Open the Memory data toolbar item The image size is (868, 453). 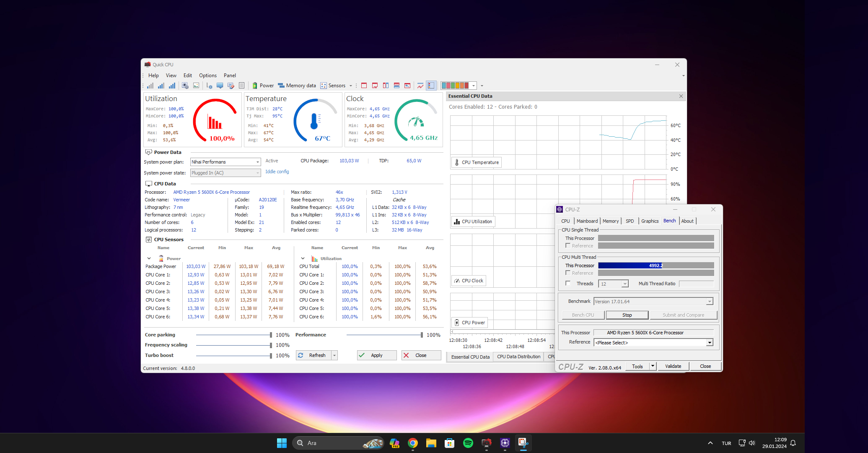pos(297,86)
